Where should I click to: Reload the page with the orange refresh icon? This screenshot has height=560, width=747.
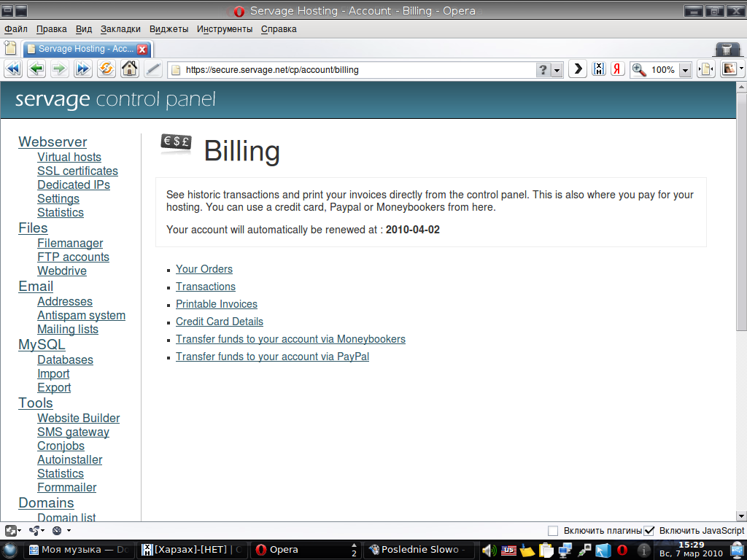pos(107,69)
